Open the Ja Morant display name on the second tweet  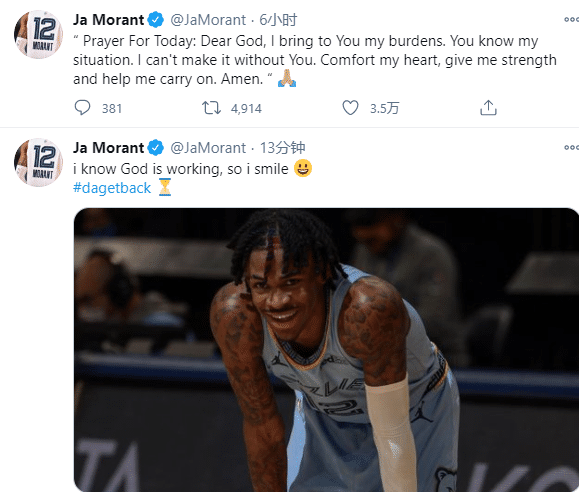point(108,148)
